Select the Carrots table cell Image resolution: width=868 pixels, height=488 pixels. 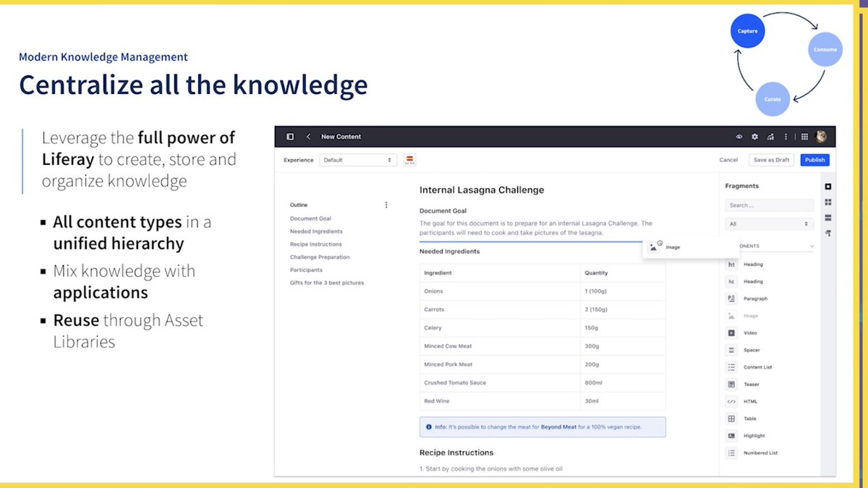tap(501, 309)
